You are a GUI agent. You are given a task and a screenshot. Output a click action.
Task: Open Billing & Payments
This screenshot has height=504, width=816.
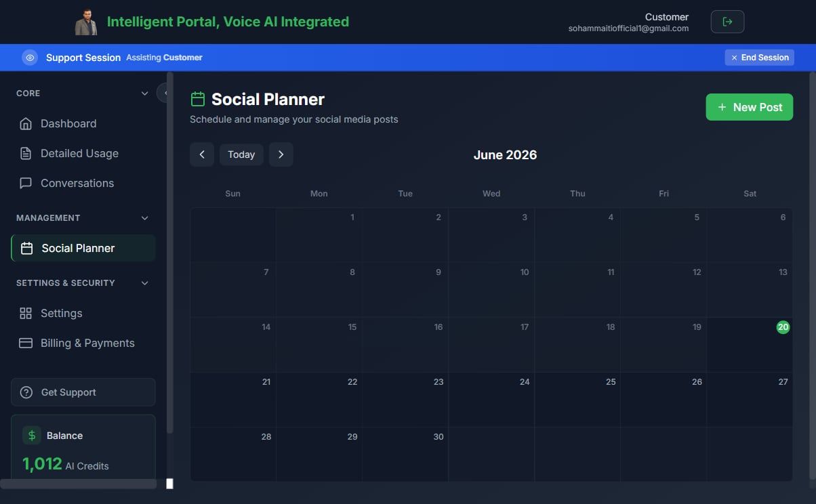pos(83,343)
